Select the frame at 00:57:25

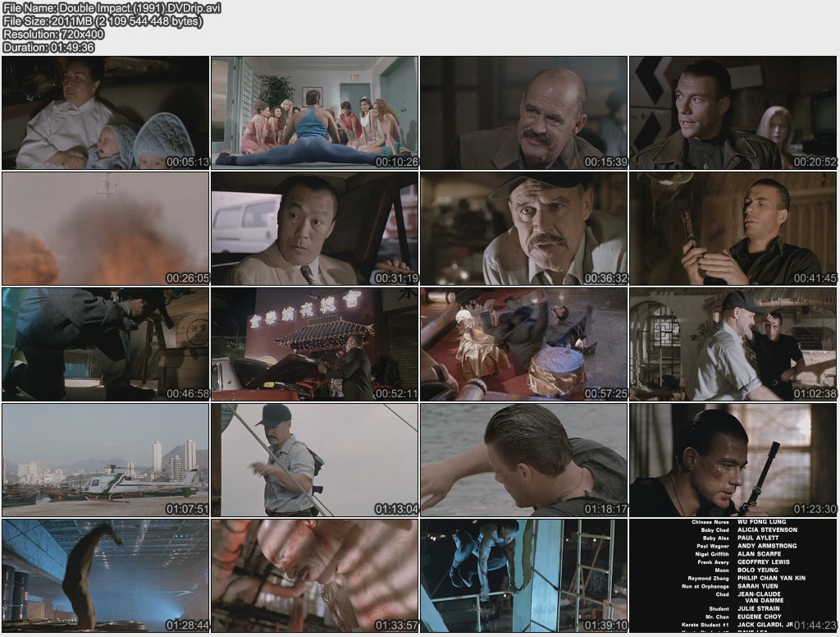pos(524,345)
